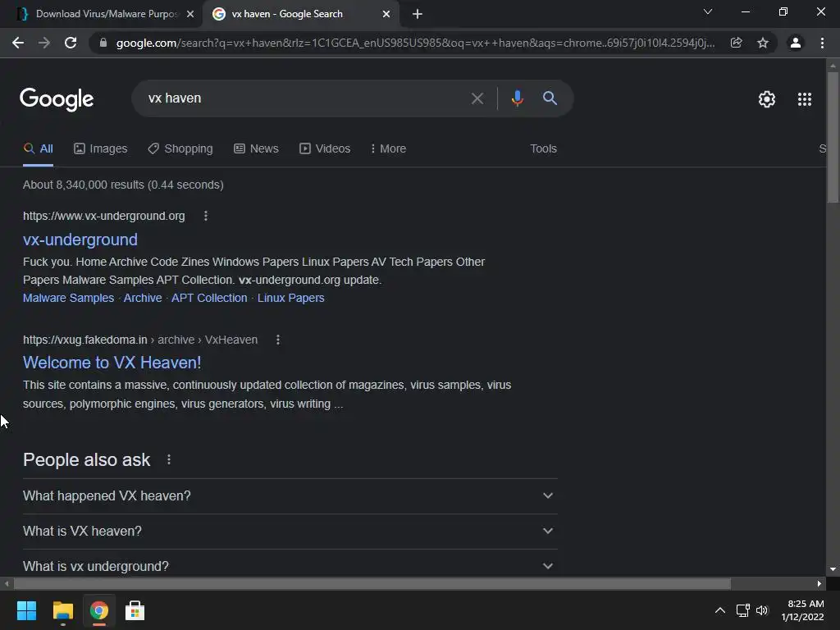Screen dimensions: 840x630
Task: Click the https://www.vx-underground.org URL text
Action: pos(104,216)
